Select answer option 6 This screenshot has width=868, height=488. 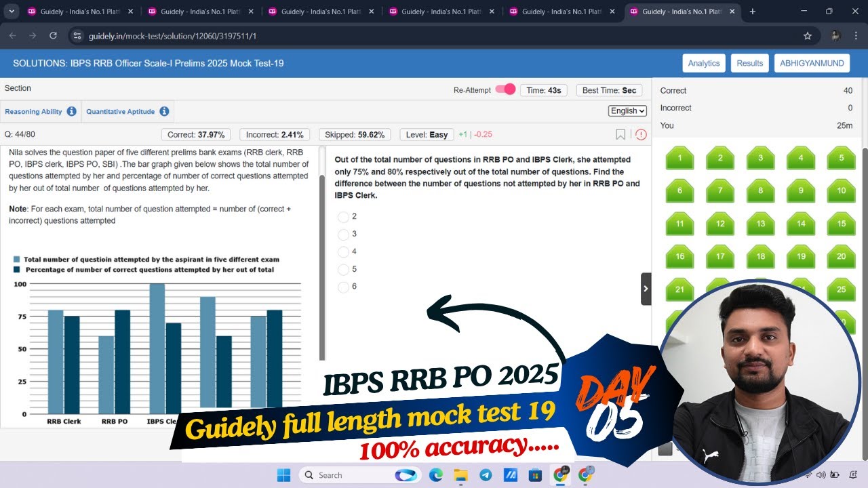tap(343, 287)
